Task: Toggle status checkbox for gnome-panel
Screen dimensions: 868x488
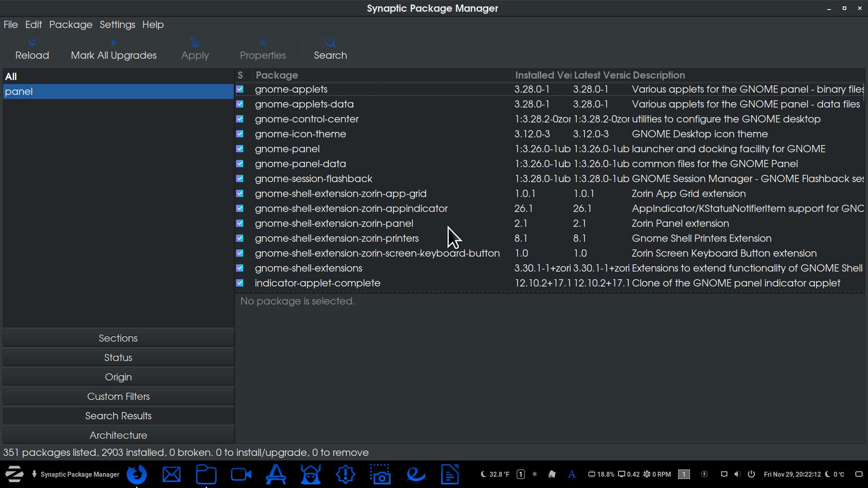Action: coord(240,149)
